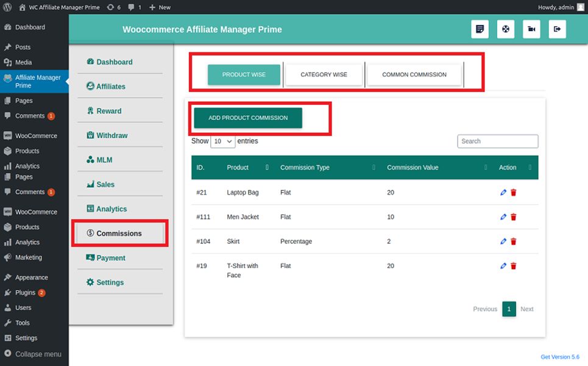
Task: Switch to Category Wise tab
Action: point(324,74)
